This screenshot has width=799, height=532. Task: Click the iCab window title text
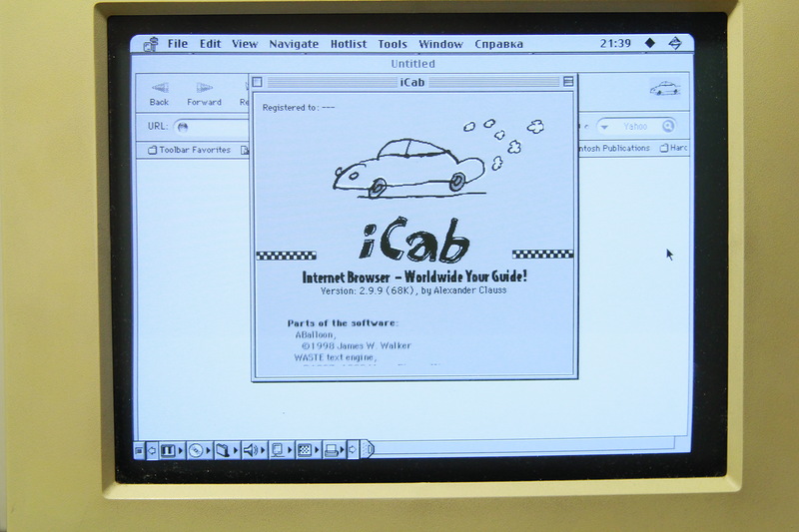(x=412, y=82)
